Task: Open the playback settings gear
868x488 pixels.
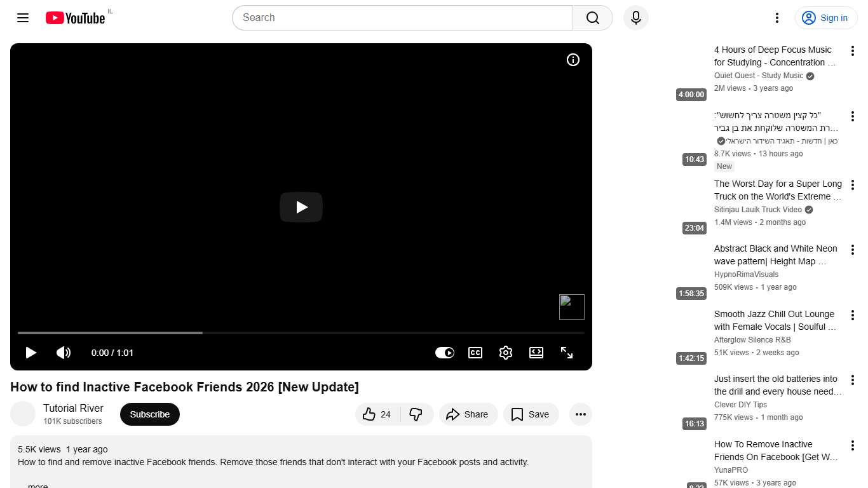Action: click(505, 353)
